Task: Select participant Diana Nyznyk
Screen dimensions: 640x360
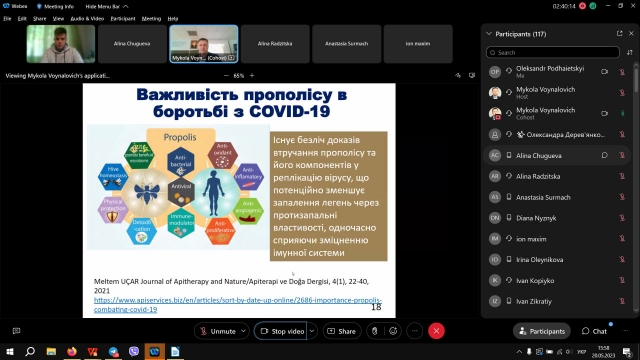Action: click(557, 218)
